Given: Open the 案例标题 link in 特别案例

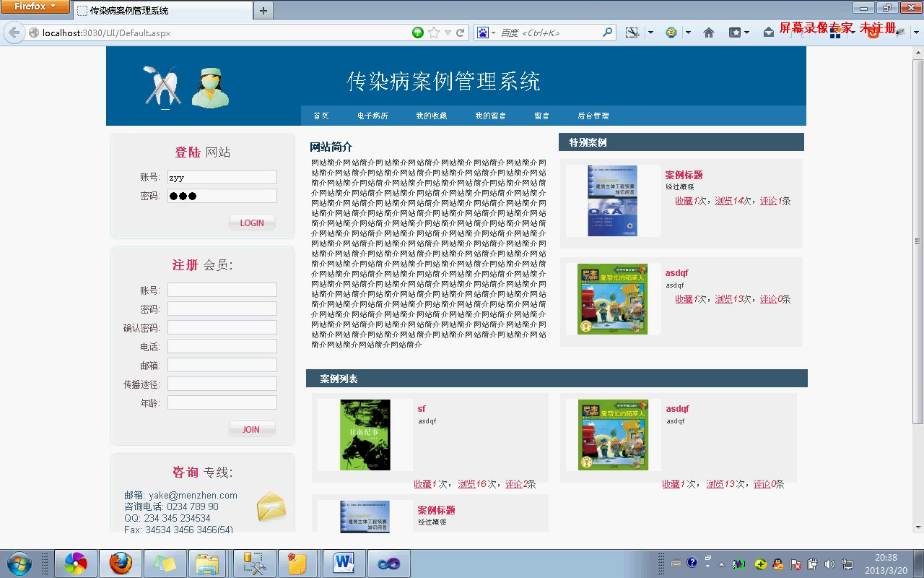Looking at the screenshot, I should tap(684, 175).
